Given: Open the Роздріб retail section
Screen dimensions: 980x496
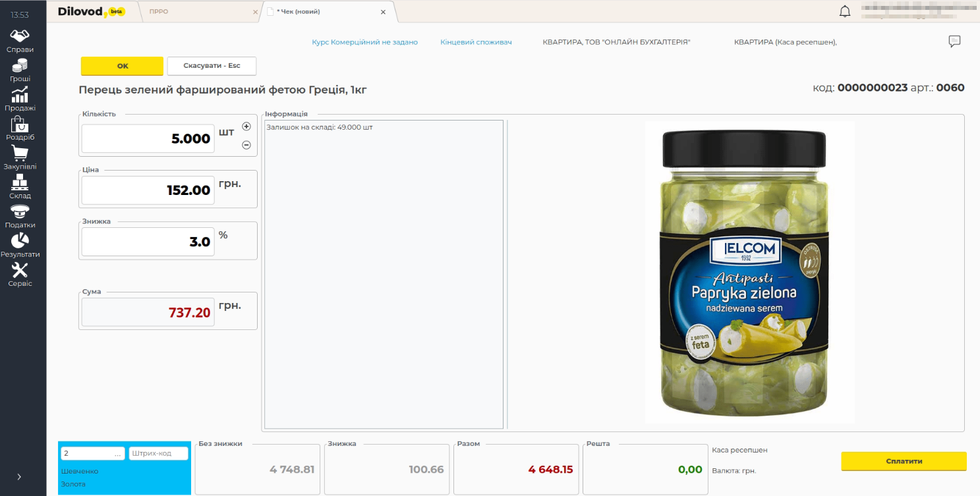Looking at the screenshot, I should pos(20,128).
